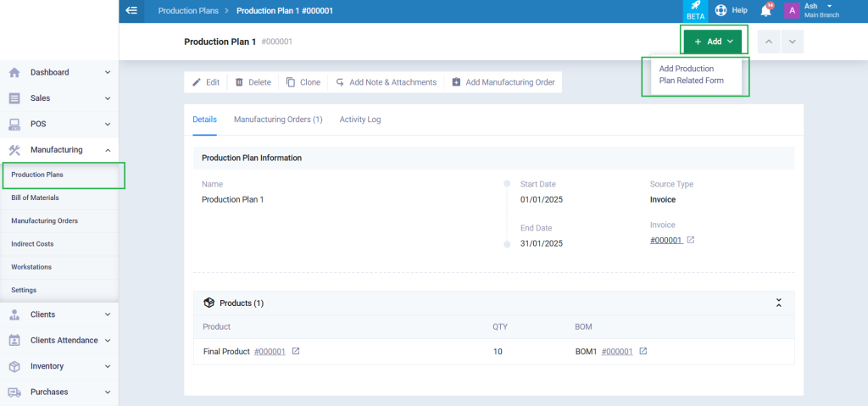Click the Products cube icon

pos(209,303)
